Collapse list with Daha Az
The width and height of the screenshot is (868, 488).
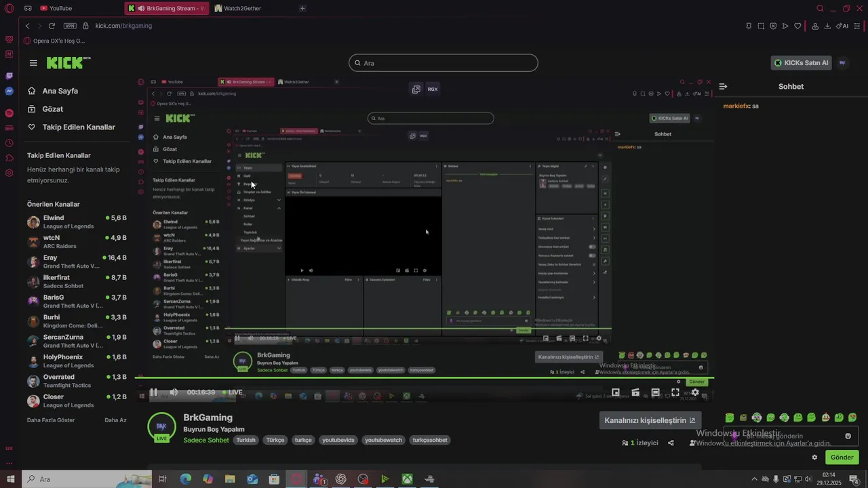click(115, 420)
